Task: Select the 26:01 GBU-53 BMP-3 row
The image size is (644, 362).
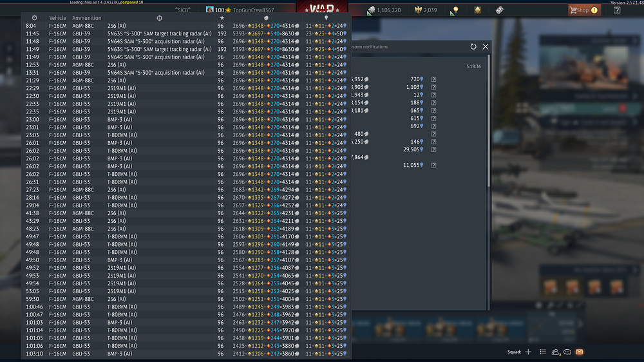Action: [187, 143]
